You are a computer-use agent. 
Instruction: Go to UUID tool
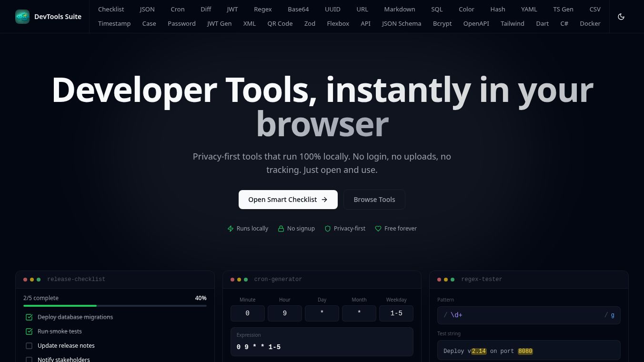pyautogui.click(x=332, y=9)
